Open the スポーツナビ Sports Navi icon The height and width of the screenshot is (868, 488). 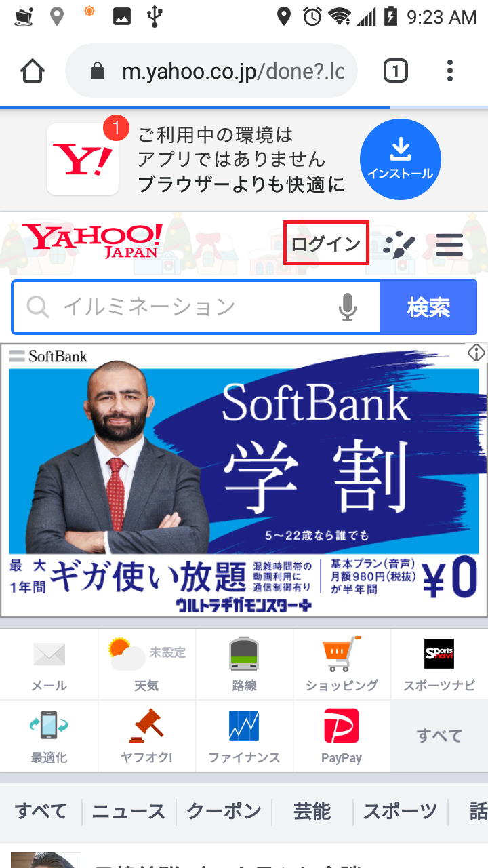439,665
